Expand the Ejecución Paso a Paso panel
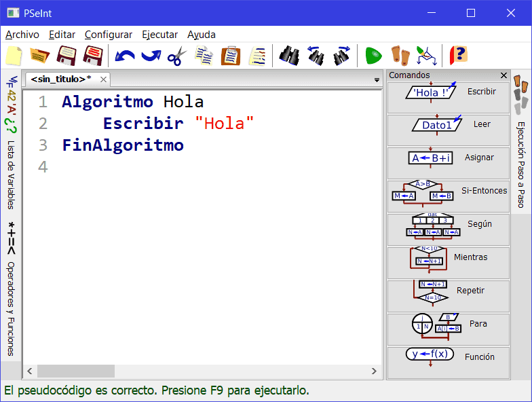 (x=521, y=143)
